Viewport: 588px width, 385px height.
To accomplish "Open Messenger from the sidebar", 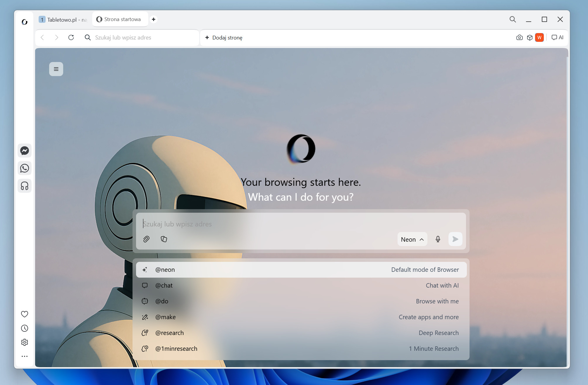I will coord(25,151).
